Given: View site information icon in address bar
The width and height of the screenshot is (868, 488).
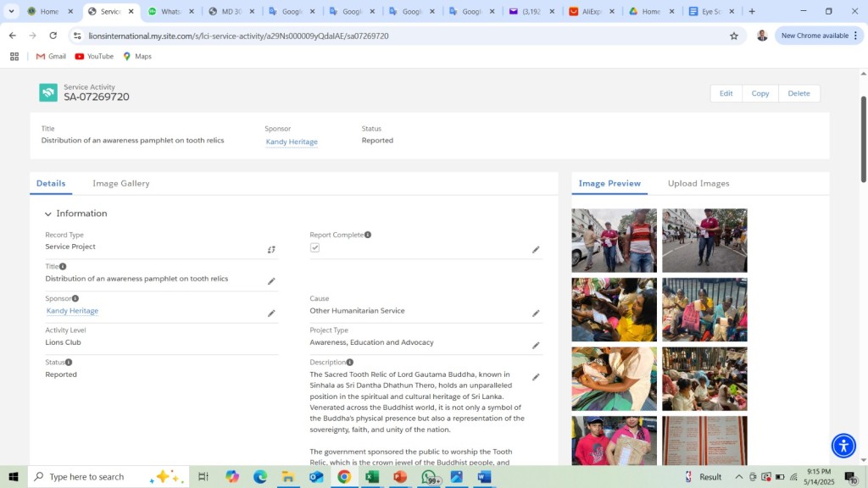Looking at the screenshot, I should tap(77, 36).
